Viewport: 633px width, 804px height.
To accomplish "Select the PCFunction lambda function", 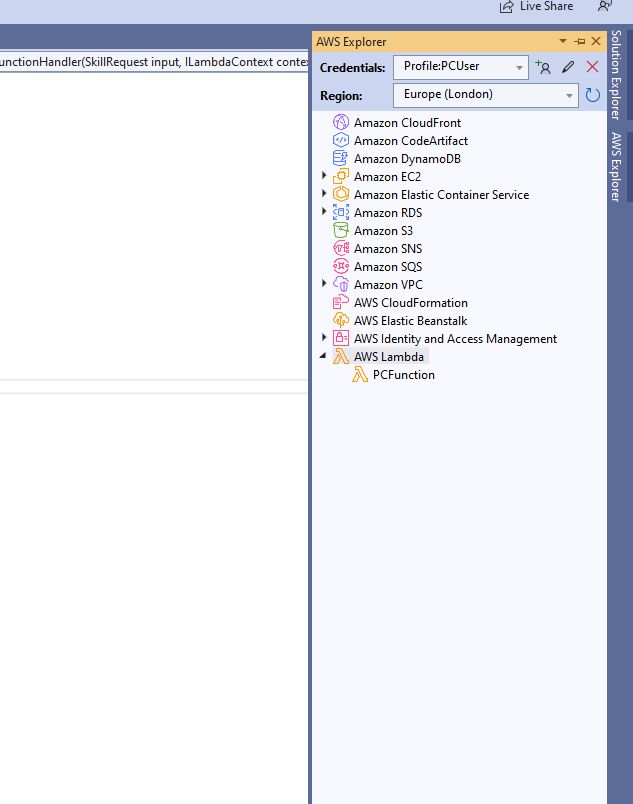I will click(x=403, y=375).
